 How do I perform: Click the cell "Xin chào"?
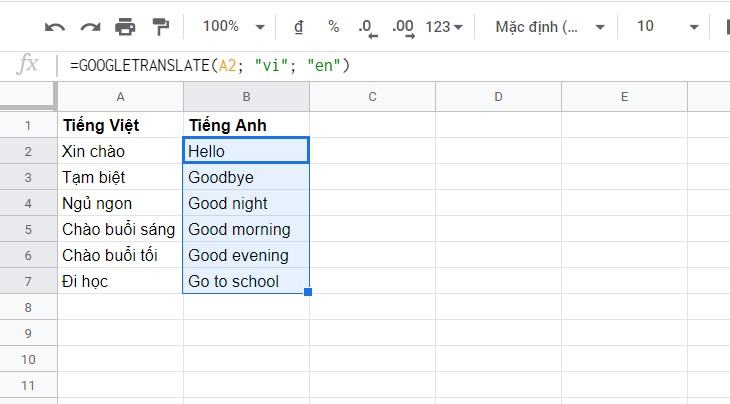120,151
